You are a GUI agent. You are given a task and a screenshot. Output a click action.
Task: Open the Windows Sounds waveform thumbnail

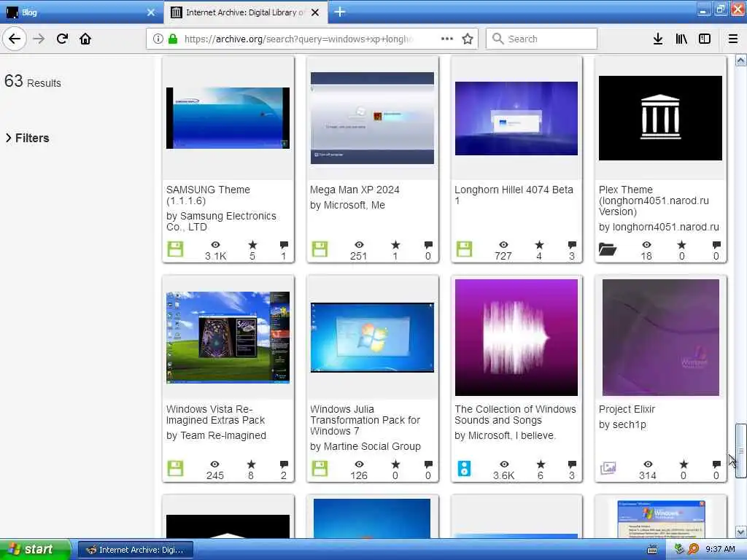(x=516, y=337)
